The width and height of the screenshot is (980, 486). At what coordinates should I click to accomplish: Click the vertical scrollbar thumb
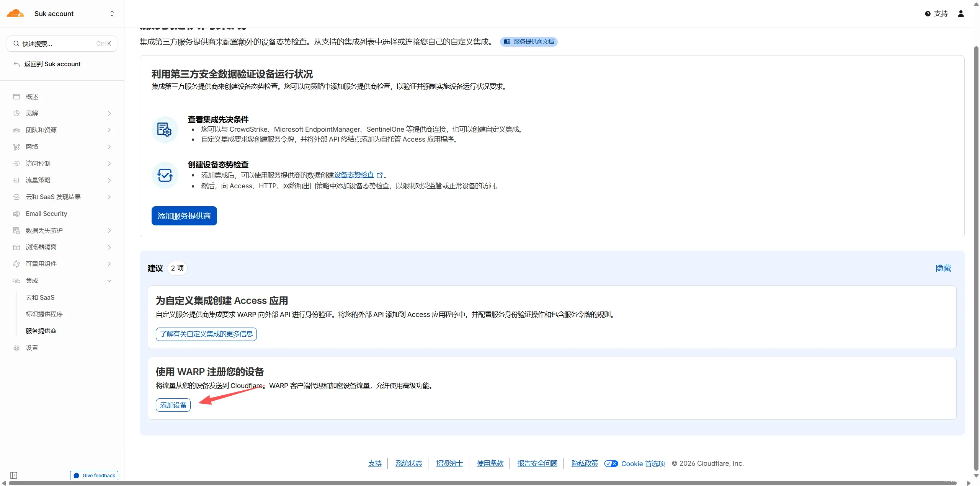pyautogui.click(x=976, y=258)
